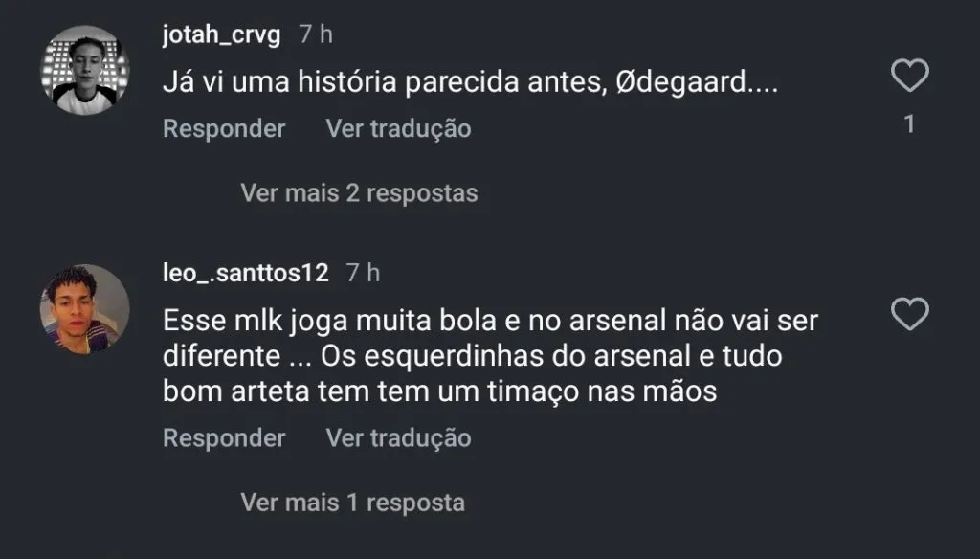980x559 pixels.
Task: Click the 7 h timestamp beside leo_.santtos12
Action: tap(363, 273)
